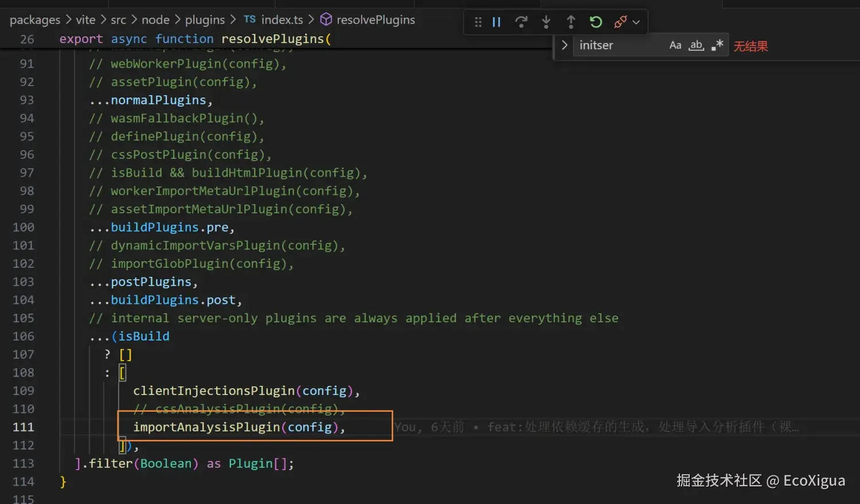
Task: Expand the replace field chevron in the find widget
Action: coord(564,45)
